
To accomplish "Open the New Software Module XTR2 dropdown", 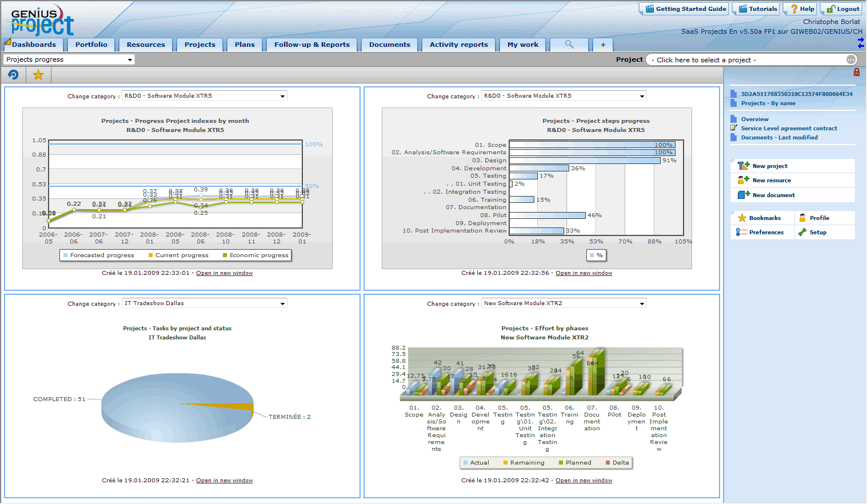I will (642, 304).
